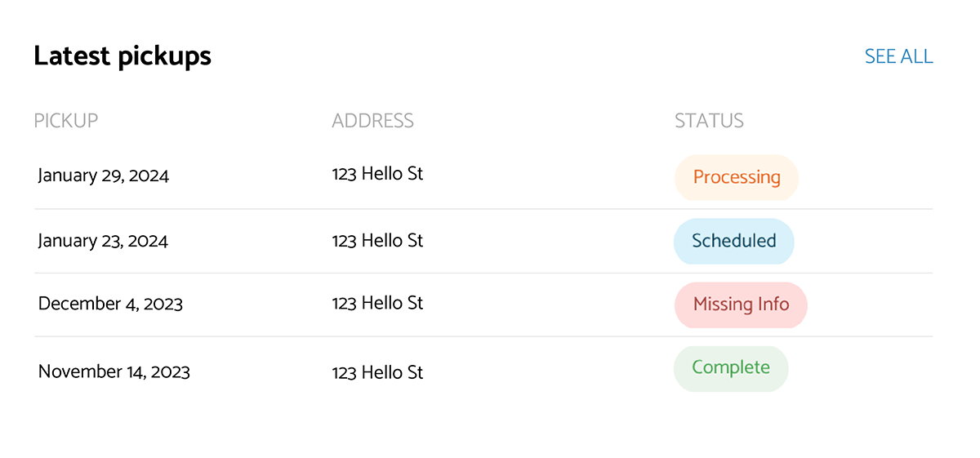Click the PICKUP column header

tap(65, 121)
